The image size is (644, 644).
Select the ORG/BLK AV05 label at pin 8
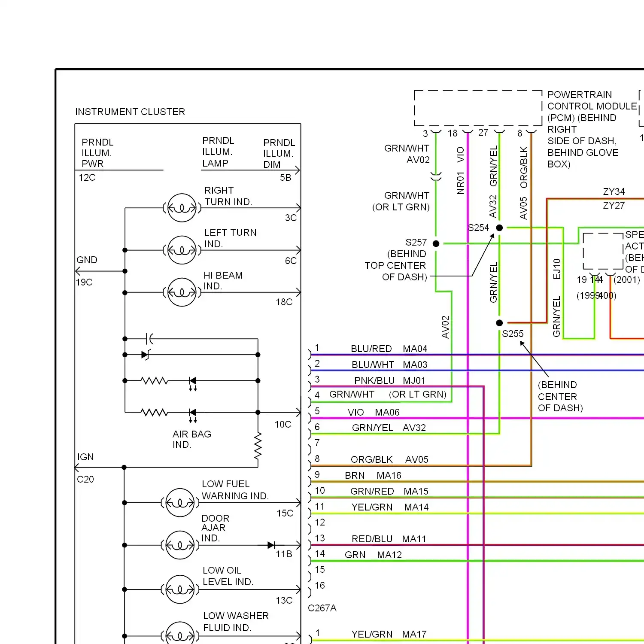click(x=389, y=460)
